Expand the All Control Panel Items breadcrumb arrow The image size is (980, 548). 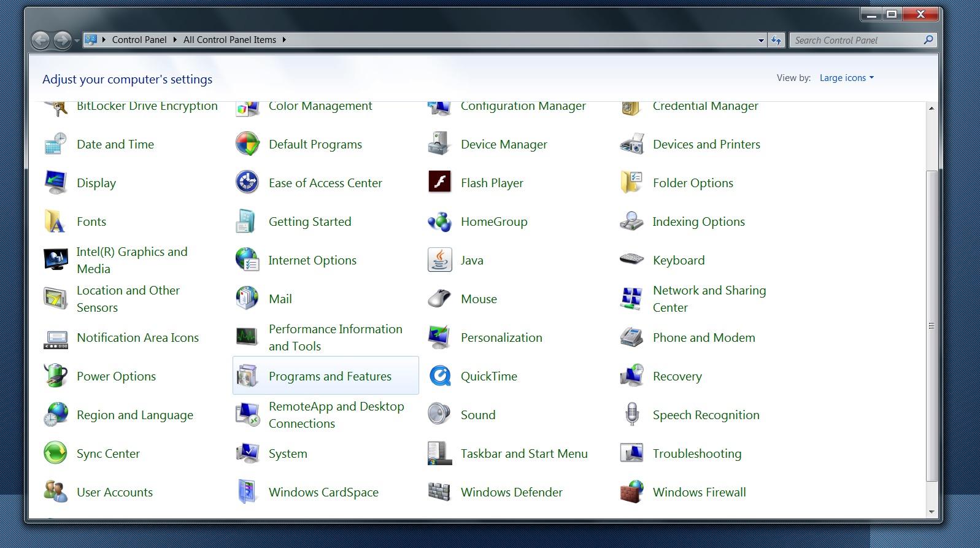(x=284, y=40)
